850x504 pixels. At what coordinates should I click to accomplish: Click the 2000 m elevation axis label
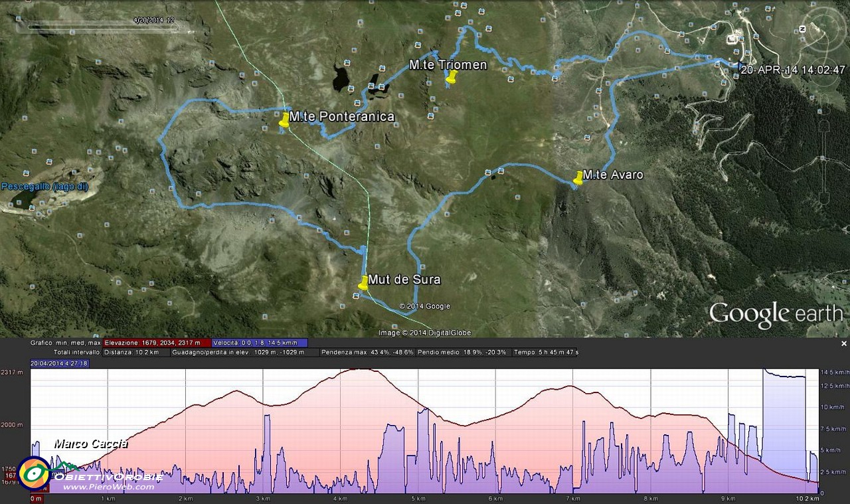pos(12,425)
